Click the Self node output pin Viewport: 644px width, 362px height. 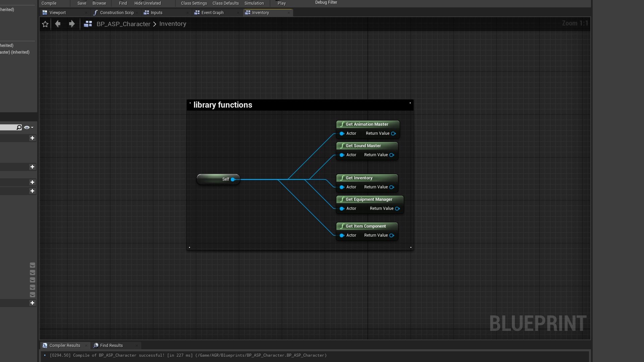point(233,179)
